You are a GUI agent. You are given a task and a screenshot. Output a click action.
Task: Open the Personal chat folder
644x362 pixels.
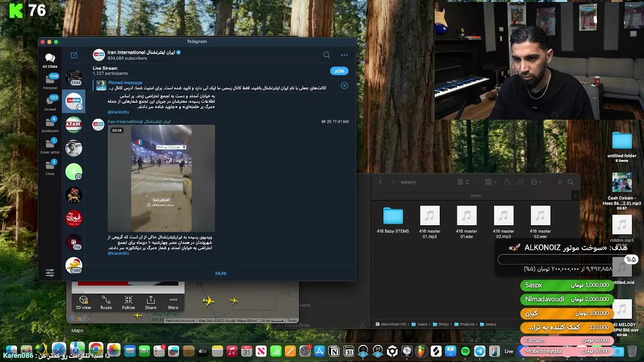pos(50,81)
